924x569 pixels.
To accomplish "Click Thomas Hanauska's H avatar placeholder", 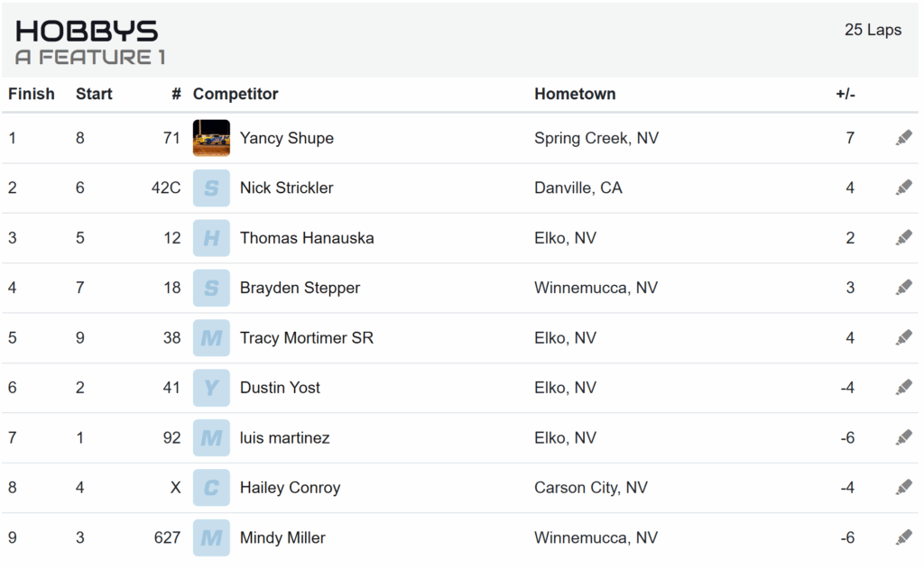I will 211,238.
